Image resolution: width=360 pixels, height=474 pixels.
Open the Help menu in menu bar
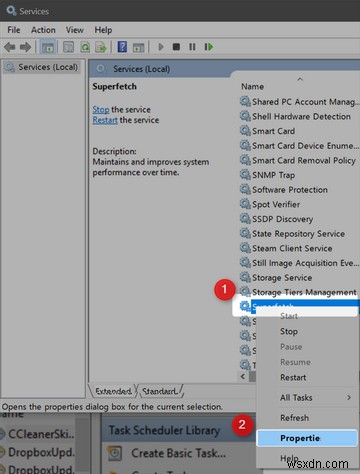tap(103, 30)
